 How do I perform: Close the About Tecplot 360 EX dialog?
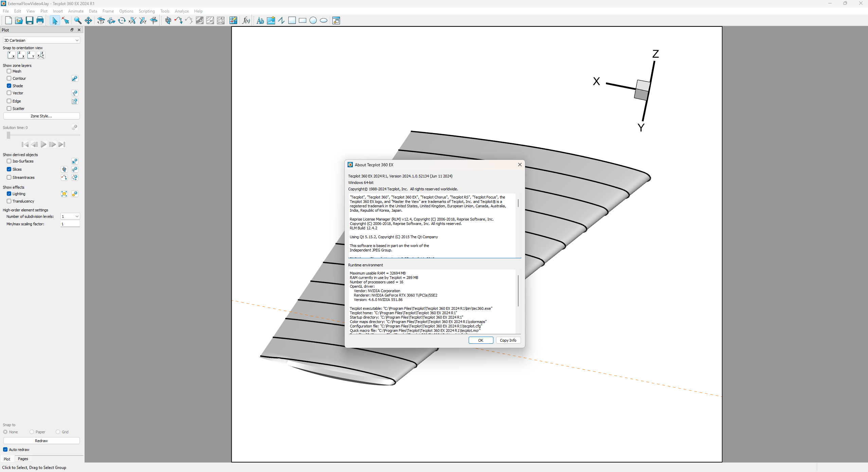click(520, 165)
